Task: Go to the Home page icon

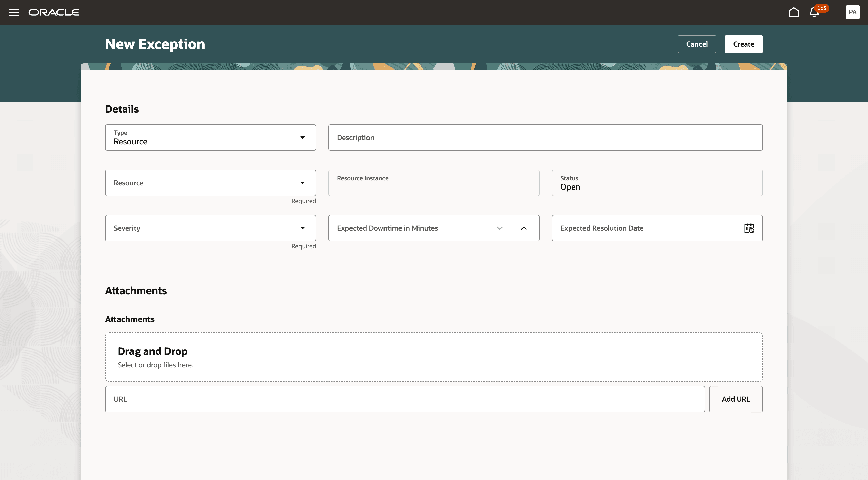Action: (794, 12)
